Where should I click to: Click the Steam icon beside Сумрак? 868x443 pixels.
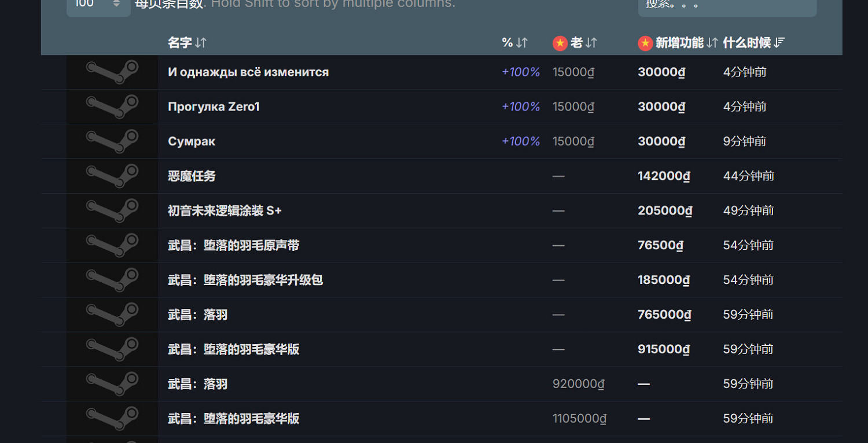[x=112, y=142]
